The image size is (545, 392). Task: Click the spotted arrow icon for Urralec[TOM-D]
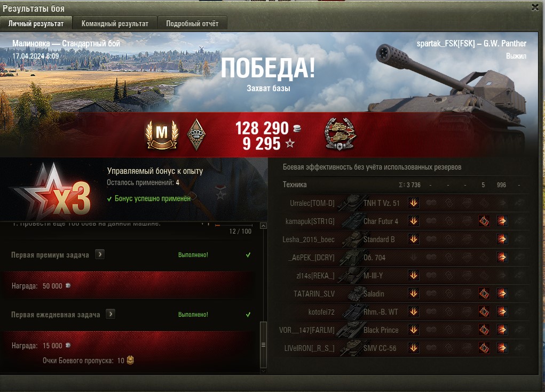[414, 203]
